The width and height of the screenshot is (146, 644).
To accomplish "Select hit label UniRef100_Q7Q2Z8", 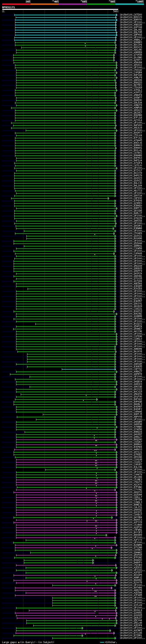I will (131, 218).
